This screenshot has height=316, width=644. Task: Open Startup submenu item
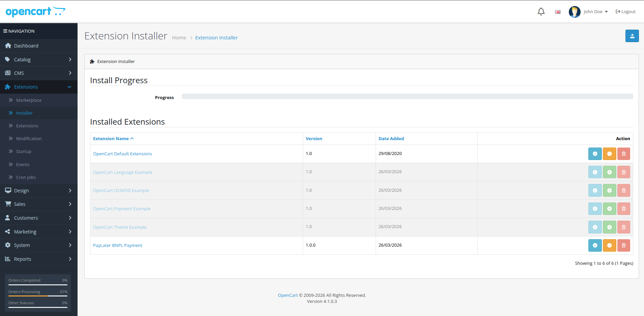(39, 151)
